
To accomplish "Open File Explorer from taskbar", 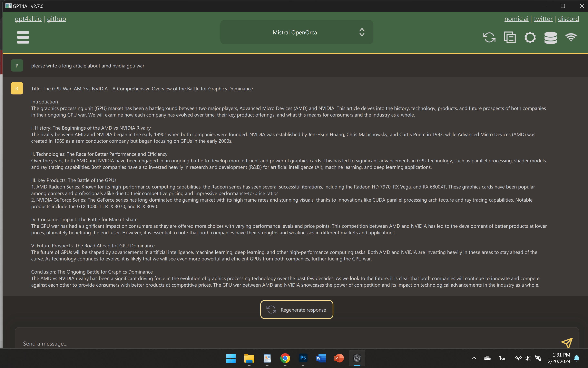I will coord(249,358).
